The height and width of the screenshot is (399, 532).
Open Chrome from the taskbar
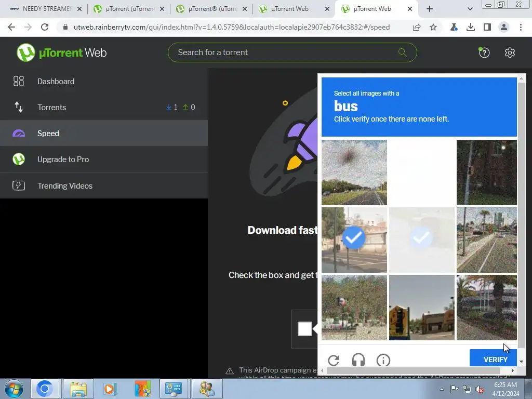click(45, 389)
